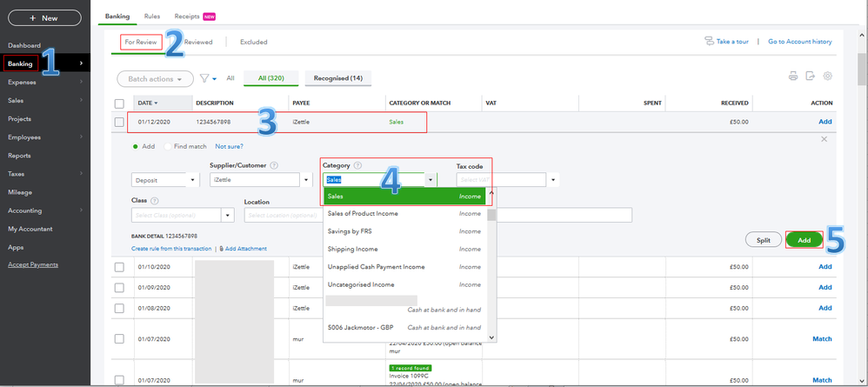Viewport: 868px width, 387px height.
Task: Close the expanded transaction panel X
Action: tap(825, 139)
